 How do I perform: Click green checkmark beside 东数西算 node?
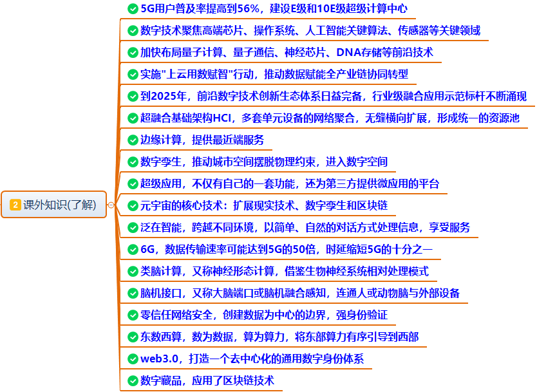pyautogui.click(x=133, y=337)
